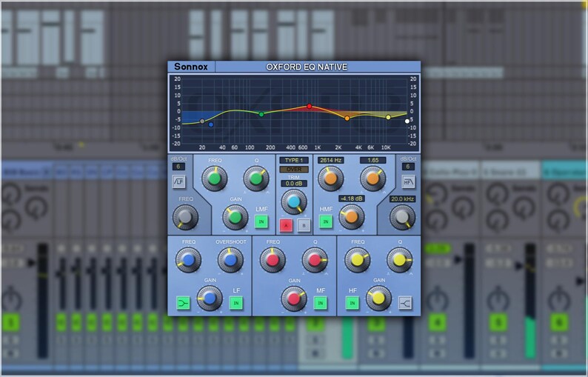Click the blue LF GAIN knob
The image size is (588, 377).
click(x=210, y=298)
